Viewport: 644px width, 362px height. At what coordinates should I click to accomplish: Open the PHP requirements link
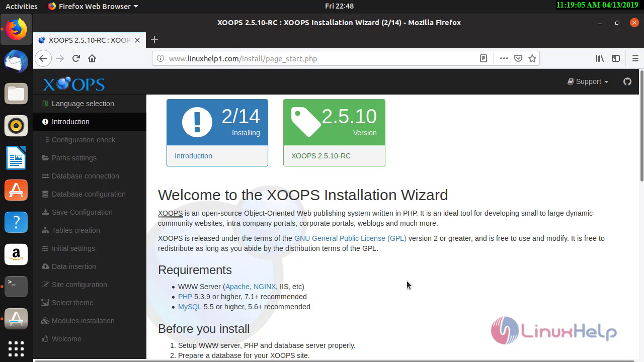point(185,297)
